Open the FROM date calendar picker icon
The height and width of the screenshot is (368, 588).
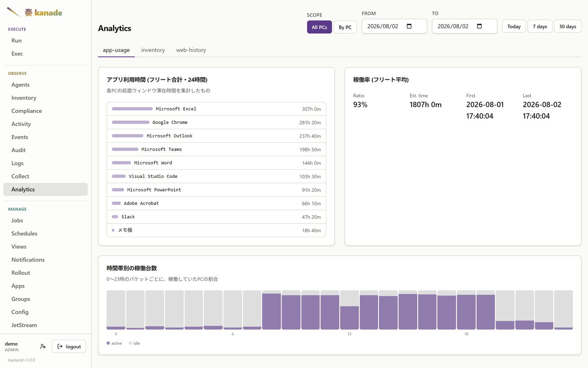coord(409,26)
